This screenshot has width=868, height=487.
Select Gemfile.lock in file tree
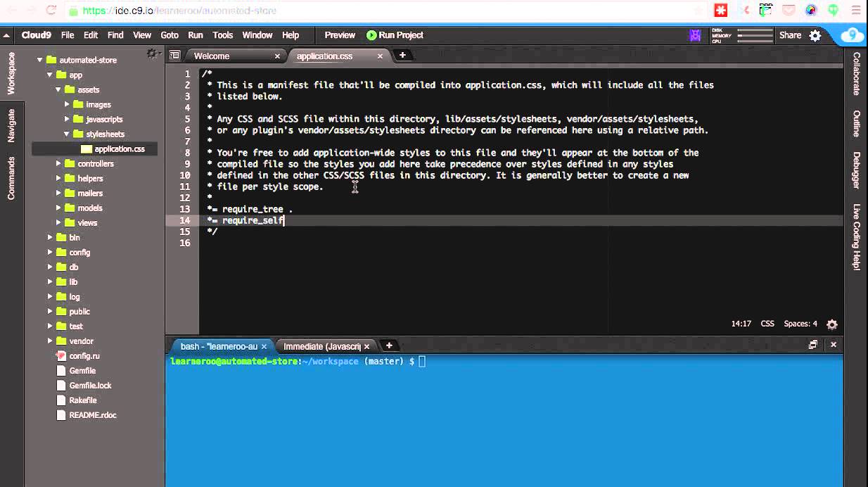[x=90, y=386]
